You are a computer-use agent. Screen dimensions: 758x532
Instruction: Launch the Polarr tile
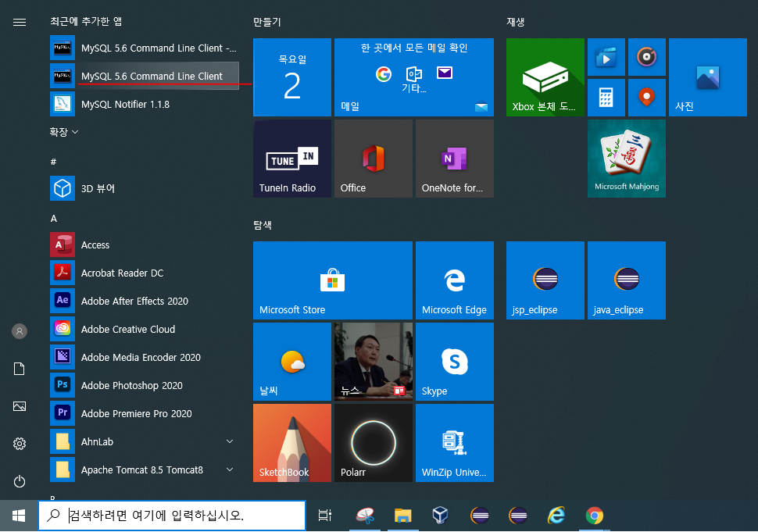click(374, 443)
